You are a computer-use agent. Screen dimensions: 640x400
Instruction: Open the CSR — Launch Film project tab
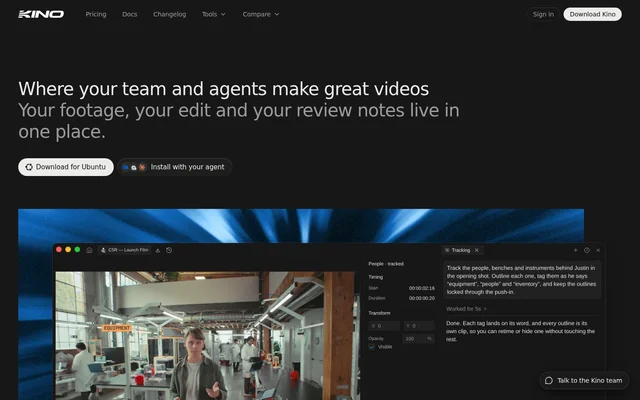pyautogui.click(x=124, y=250)
